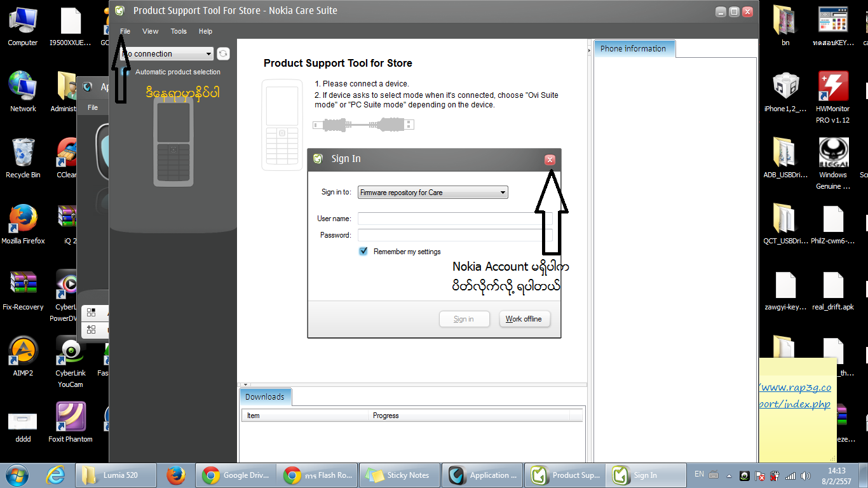Switch to Flash Ro Chrome taskbar item
Screen dimensions: 868x488
click(x=318, y=475)
